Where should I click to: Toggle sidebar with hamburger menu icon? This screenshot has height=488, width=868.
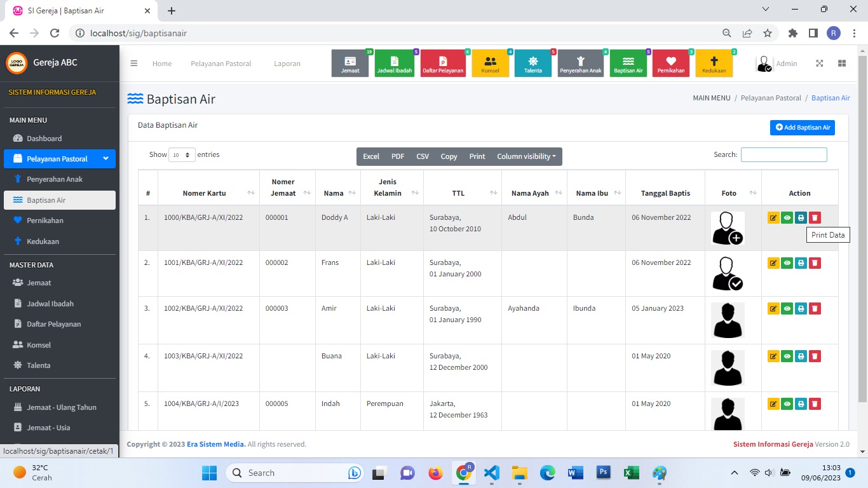coord(134,64)
